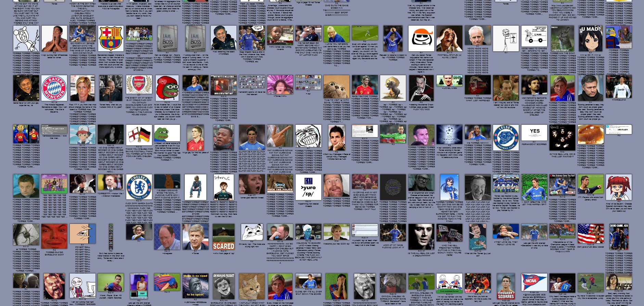Image resolution: width=644 pixels, height=306 pixels.
Task: Open the red devil face thread
Action: (54, 237)
